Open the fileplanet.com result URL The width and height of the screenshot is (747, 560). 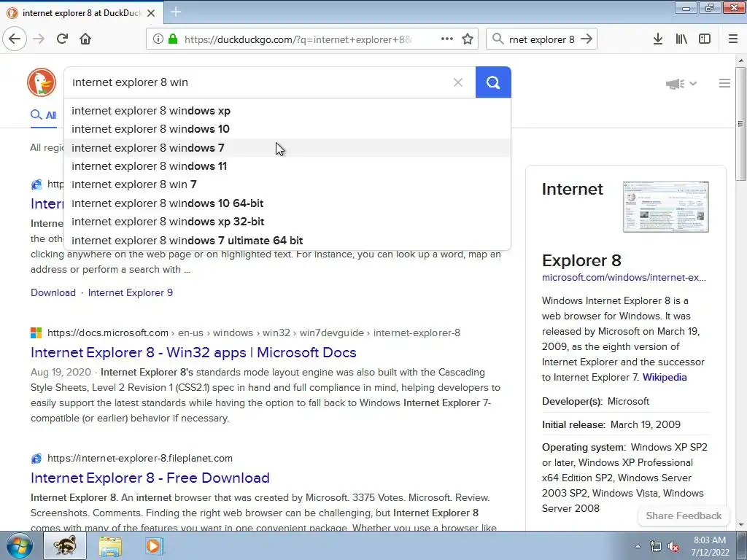pos(140,458)
